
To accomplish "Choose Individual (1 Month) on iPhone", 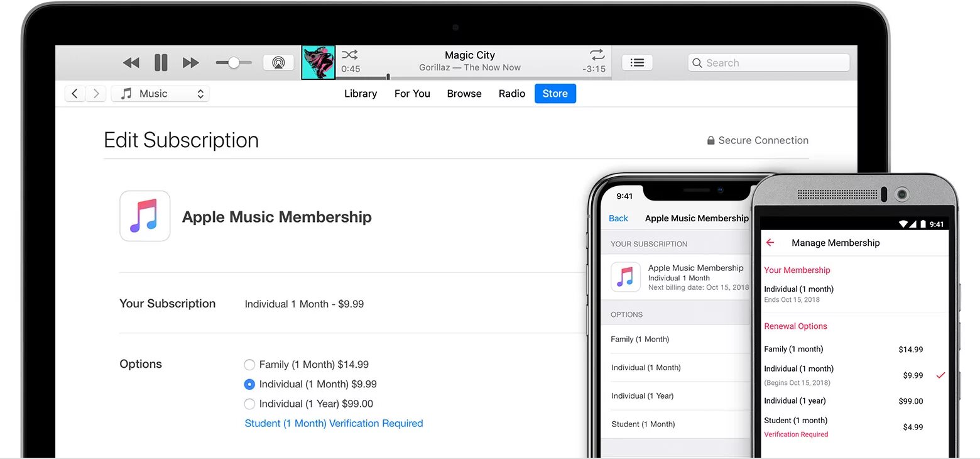I will point(676,367).
